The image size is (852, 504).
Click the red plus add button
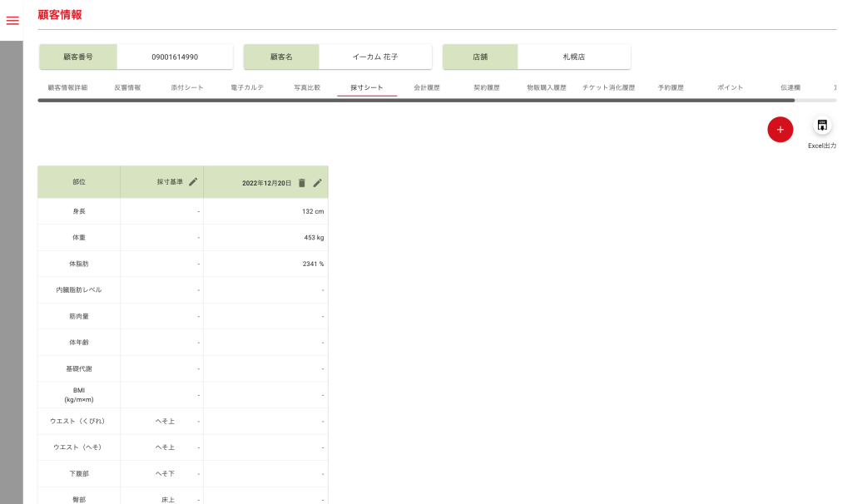point(780,130)
